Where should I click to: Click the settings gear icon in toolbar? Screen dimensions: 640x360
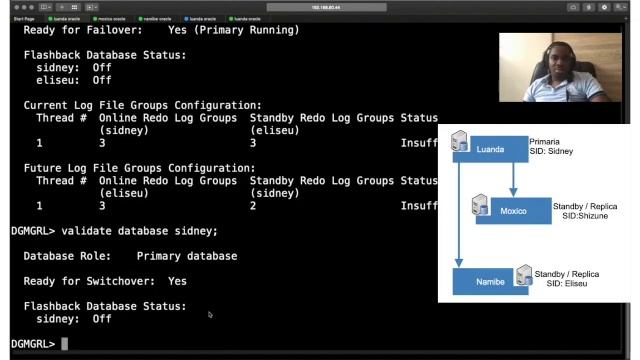604,7
